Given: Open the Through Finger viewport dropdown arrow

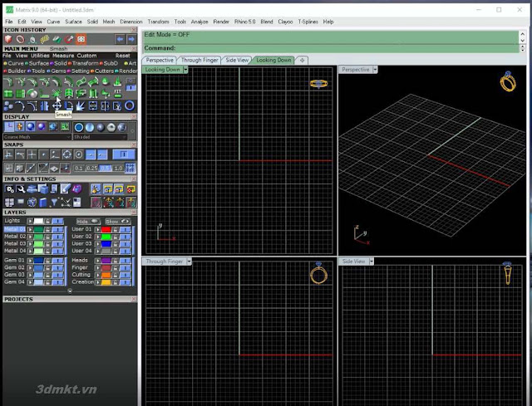Looking at the screenshot, I should click(x=190, y=262).
